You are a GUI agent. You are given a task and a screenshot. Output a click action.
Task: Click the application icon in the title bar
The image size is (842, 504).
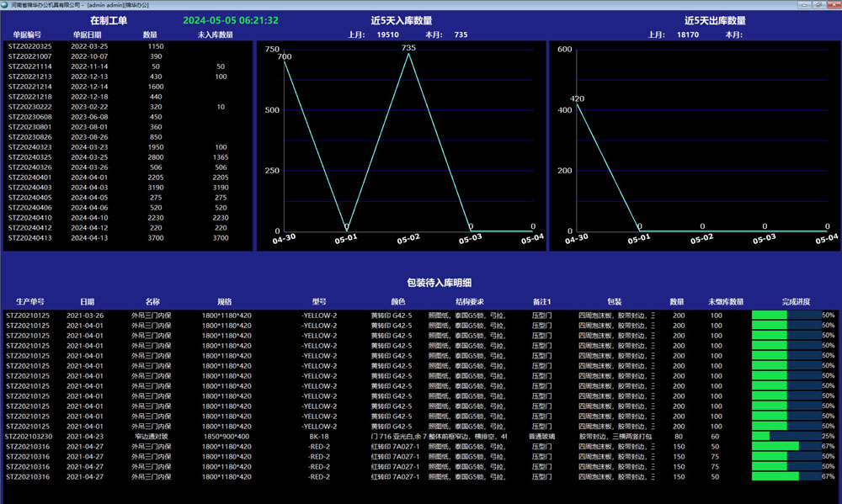coord(6,5)
